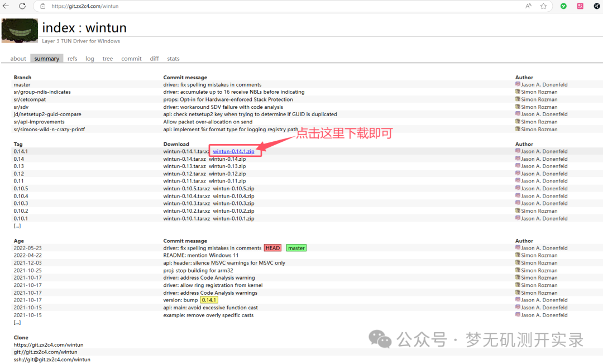The height and width of the screenshot is (364, 603).
Task: Open tag 0.13 link
Action: (x=19, y=166)
